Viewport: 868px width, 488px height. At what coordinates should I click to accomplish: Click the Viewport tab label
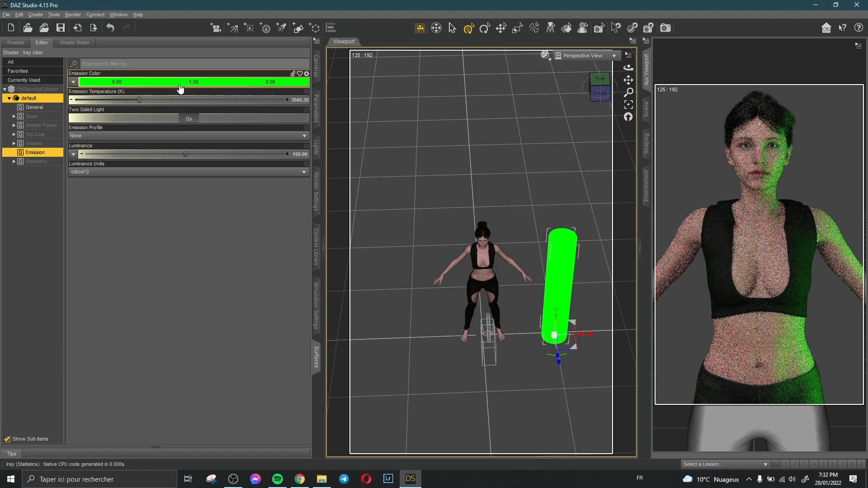click(344, 42)
